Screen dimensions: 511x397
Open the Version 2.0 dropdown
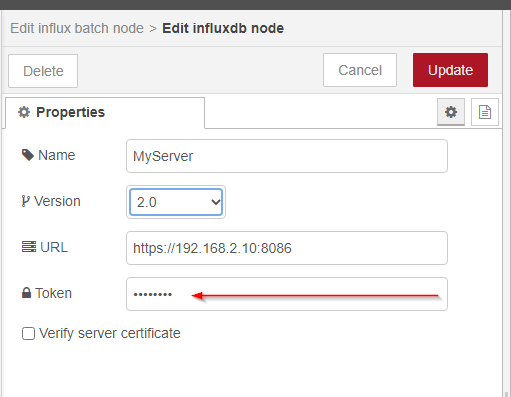click(x=176, y=202)
